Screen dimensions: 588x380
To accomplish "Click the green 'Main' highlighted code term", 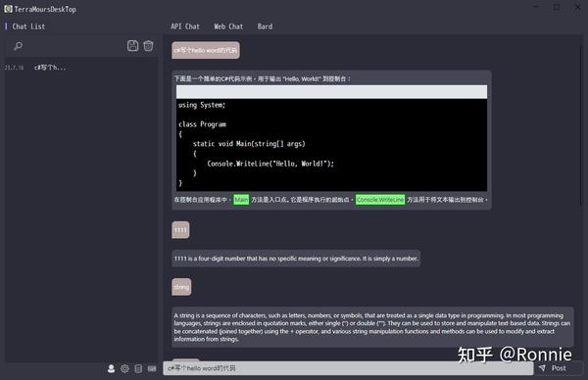I will pos(241,200).
